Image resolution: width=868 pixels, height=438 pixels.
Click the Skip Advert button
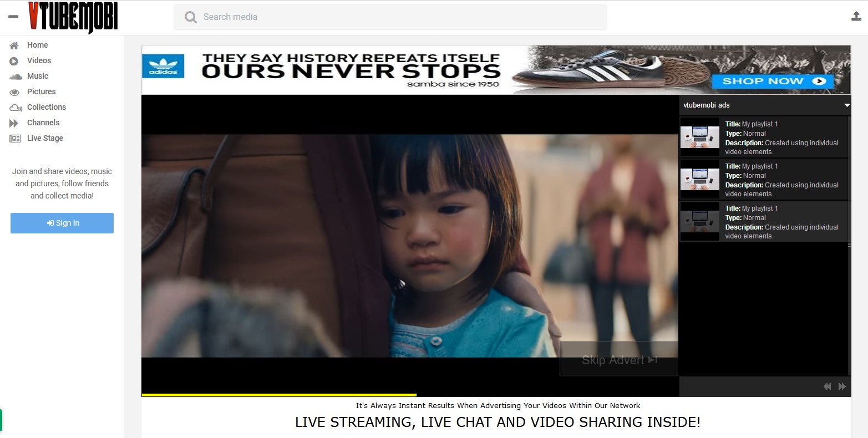[x=619, y=359]
